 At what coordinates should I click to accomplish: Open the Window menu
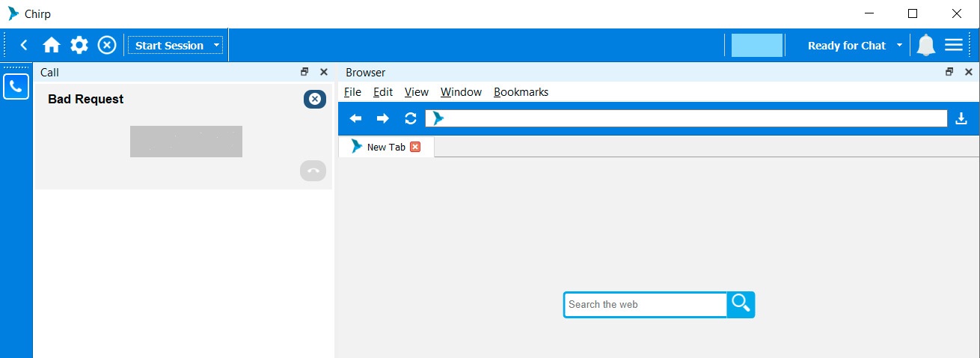(x=461, y=92)
